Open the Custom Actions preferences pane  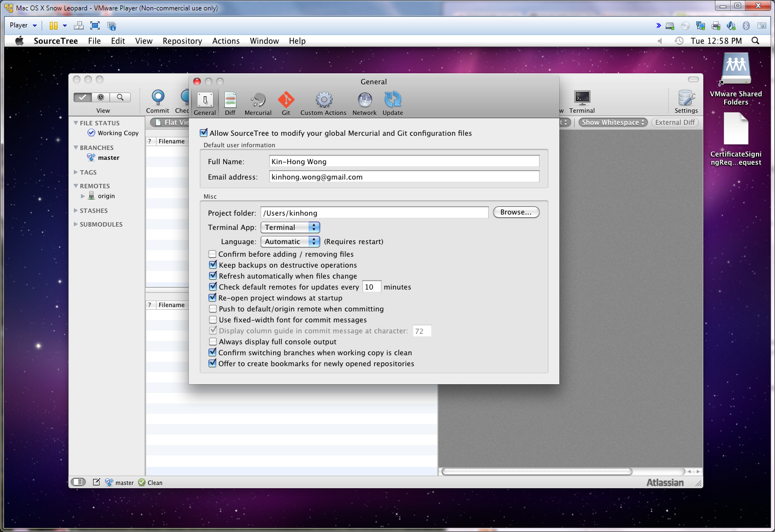(323, 103)
